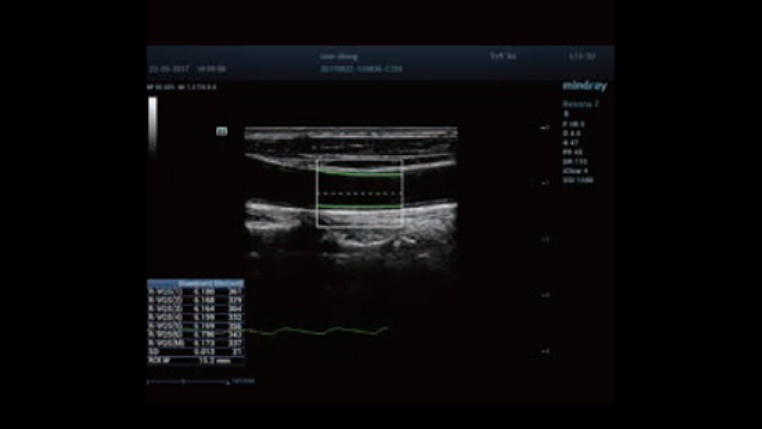Click the iClear parameter in the right list

[x=576, y=170]
